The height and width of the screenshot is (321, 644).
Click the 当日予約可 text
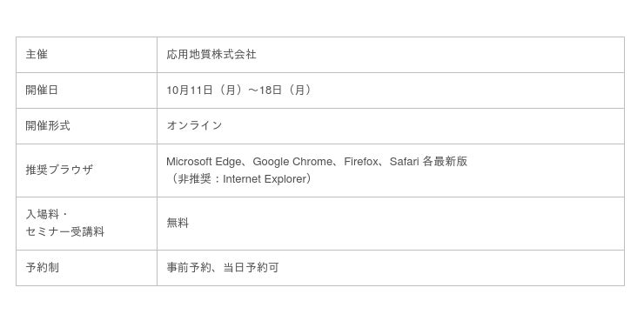tap(251, 268)
